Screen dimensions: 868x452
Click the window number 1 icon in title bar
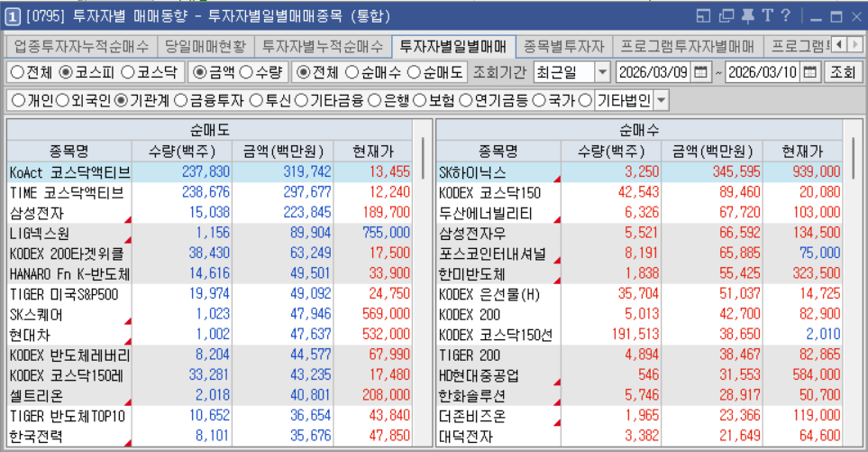[13, 16]
